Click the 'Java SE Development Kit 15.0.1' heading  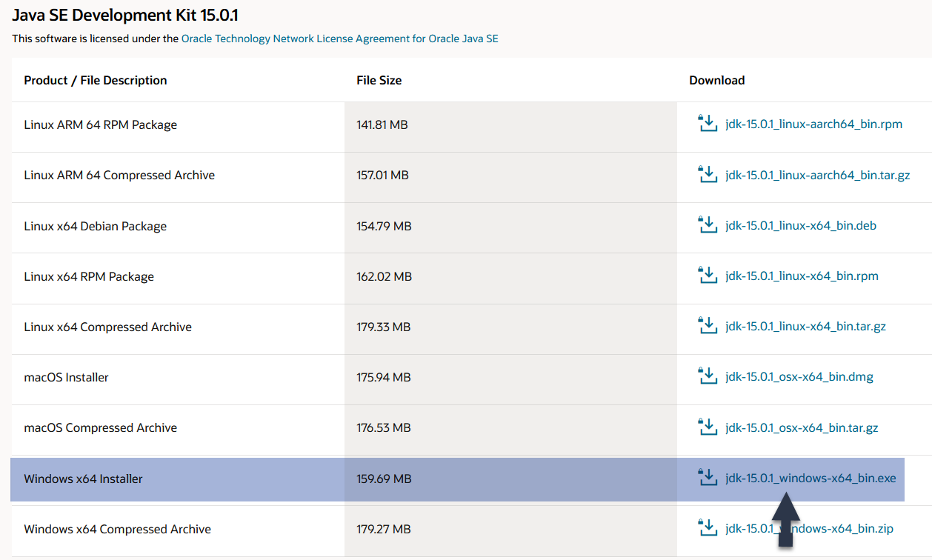tap(125, 15)
